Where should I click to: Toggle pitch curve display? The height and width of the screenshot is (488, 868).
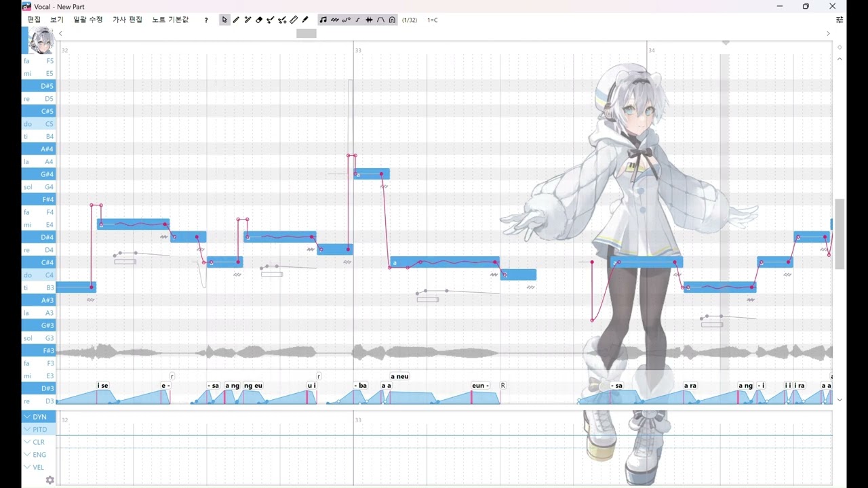(346, 20)
